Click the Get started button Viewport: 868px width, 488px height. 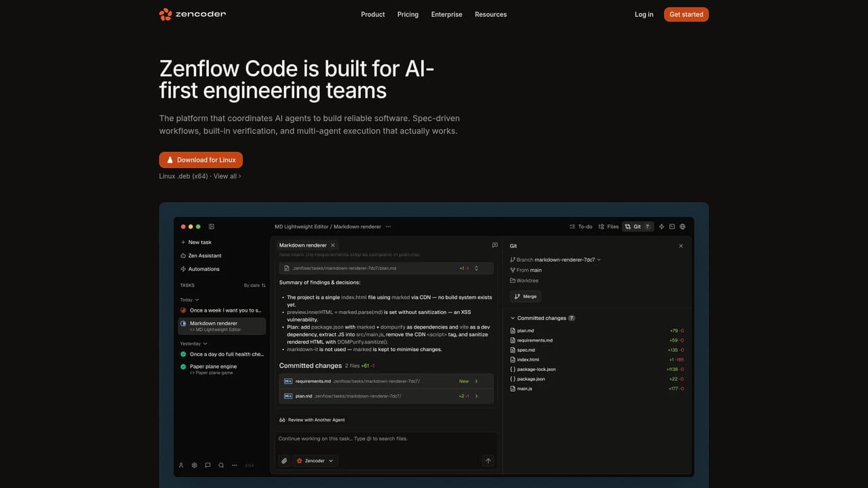point(686,14)
